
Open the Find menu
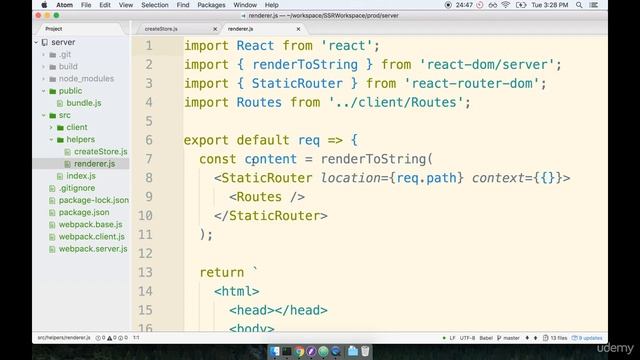(x=182, y=5)
